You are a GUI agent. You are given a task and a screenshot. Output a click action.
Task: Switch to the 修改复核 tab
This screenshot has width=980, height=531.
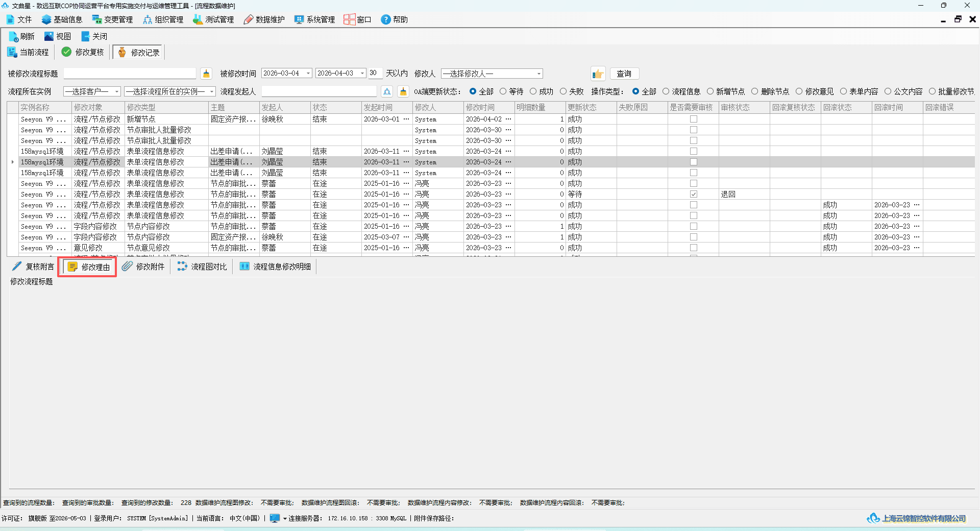(x=83, y=52)
